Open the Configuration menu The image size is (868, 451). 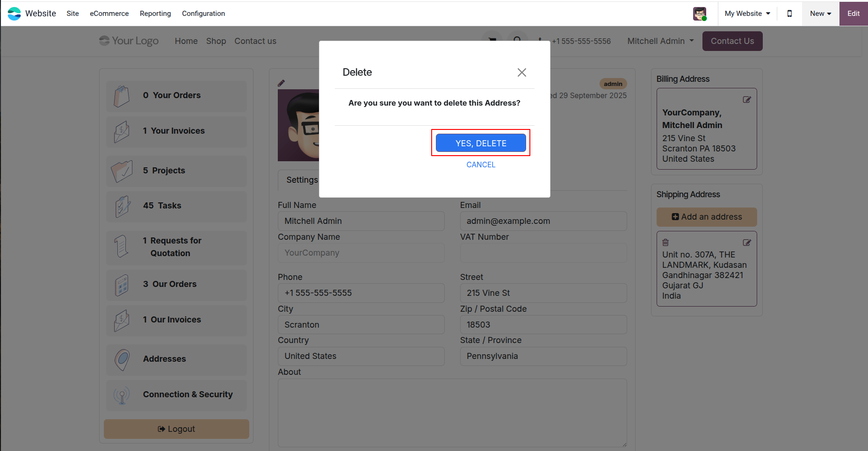click(x=203, y=14)
